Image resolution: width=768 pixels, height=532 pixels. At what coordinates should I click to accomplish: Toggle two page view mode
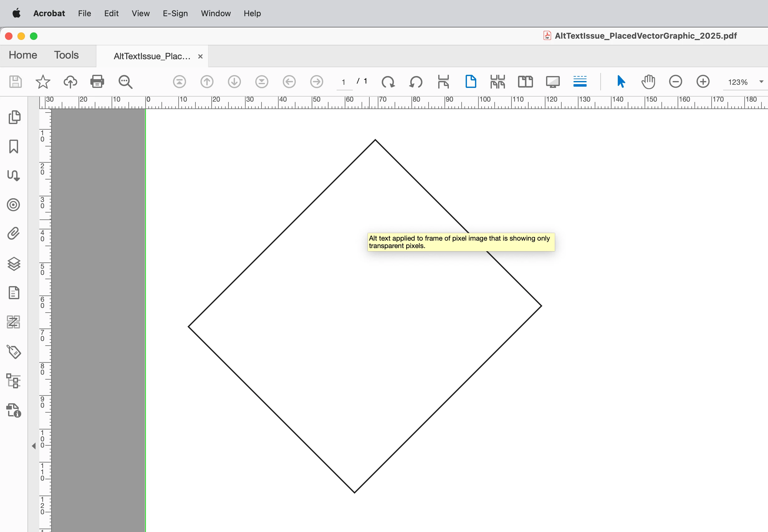click(x=525, y=82)
